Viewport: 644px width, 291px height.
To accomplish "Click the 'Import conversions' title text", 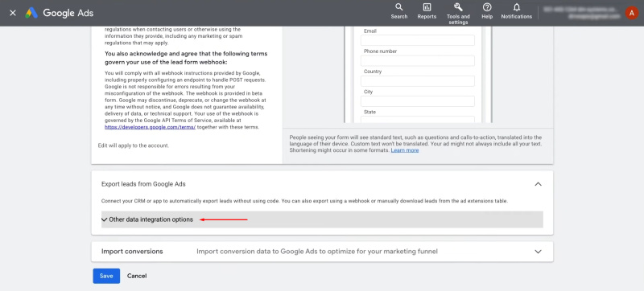I will click(132, 252).
